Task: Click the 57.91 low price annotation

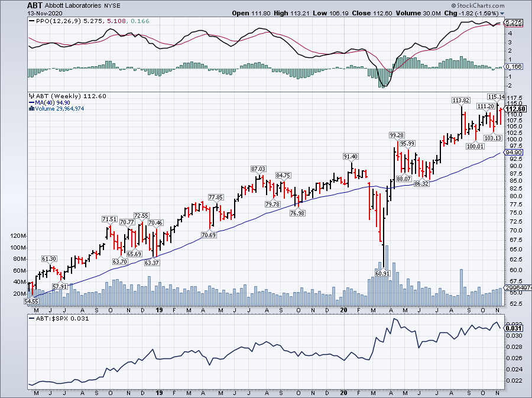Action: pos(60,287)
